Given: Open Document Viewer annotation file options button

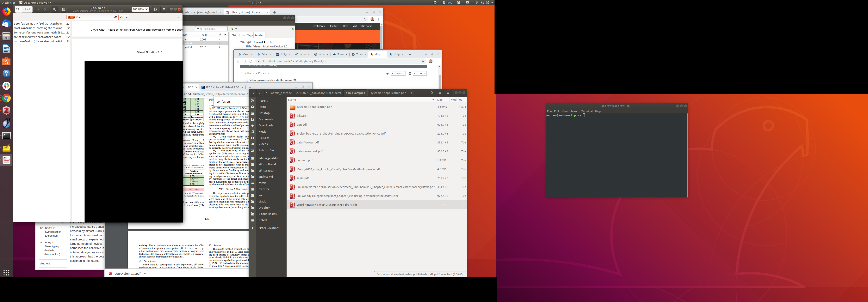Looking at the screenshot, I should (155, 9).
